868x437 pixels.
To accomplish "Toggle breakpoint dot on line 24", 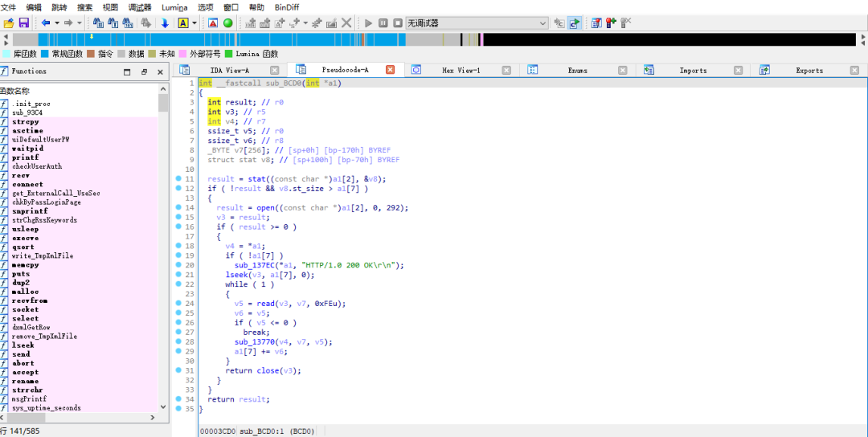I will (178, 303).
